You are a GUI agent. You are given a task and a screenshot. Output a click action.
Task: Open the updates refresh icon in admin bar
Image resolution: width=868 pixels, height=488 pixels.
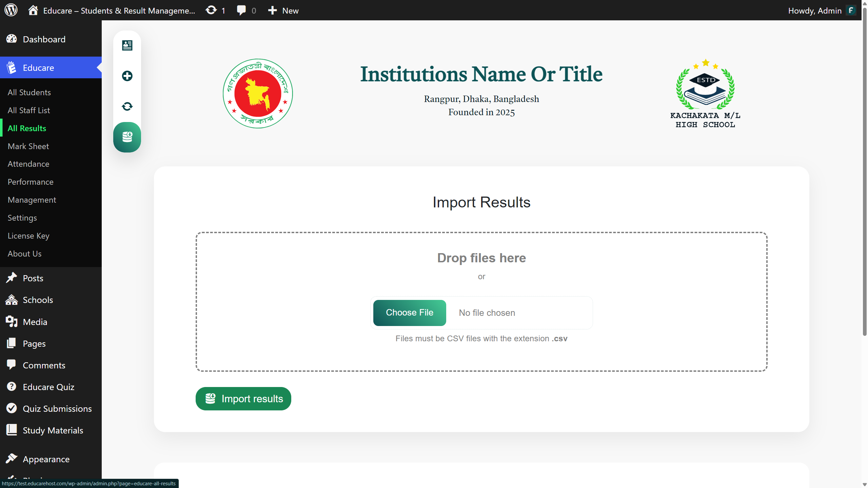point(211,10)
